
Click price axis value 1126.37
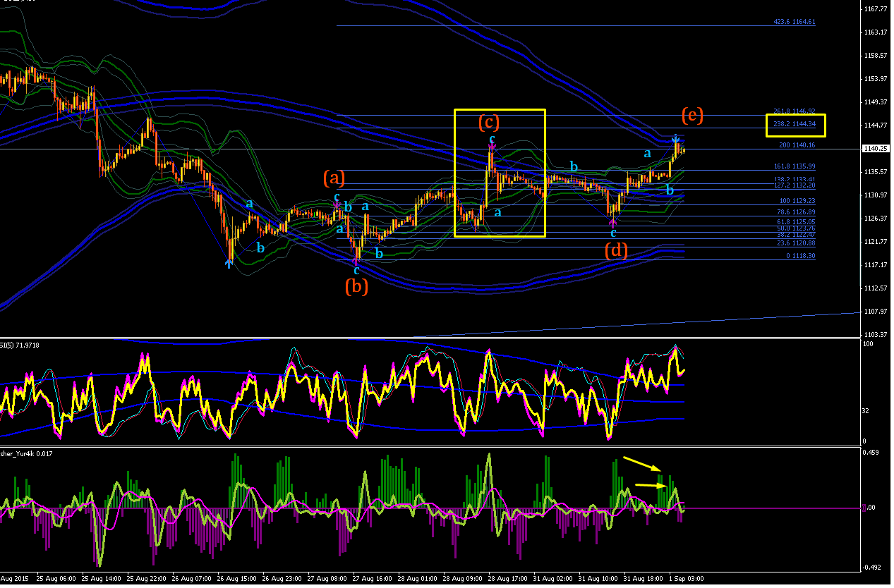tap(876, 219)
